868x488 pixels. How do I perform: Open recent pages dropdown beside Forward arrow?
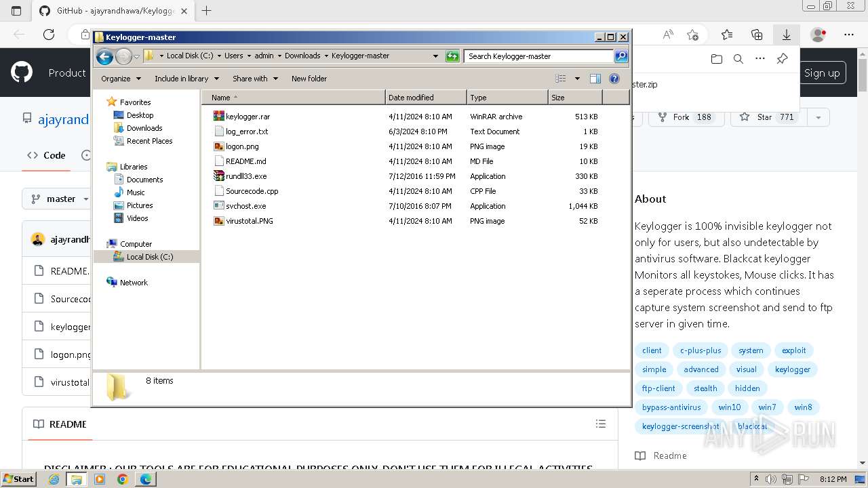[x=136, y=56]
